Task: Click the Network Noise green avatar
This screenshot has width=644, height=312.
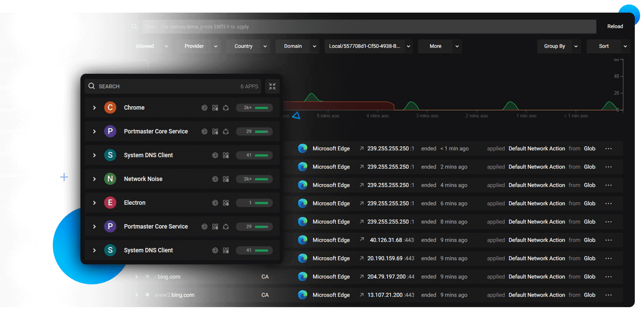Action: pyautogui.click(x=110, y=179)
